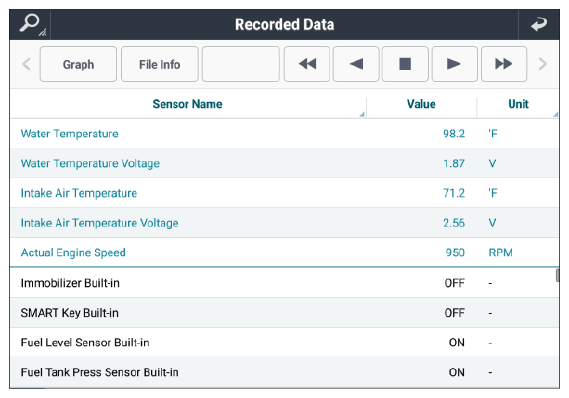This screenshot has height=398, width=569.
Task: Select Fuel Level Sensor Built-in row
Action: pyautogui.click(x=284, y=342)
